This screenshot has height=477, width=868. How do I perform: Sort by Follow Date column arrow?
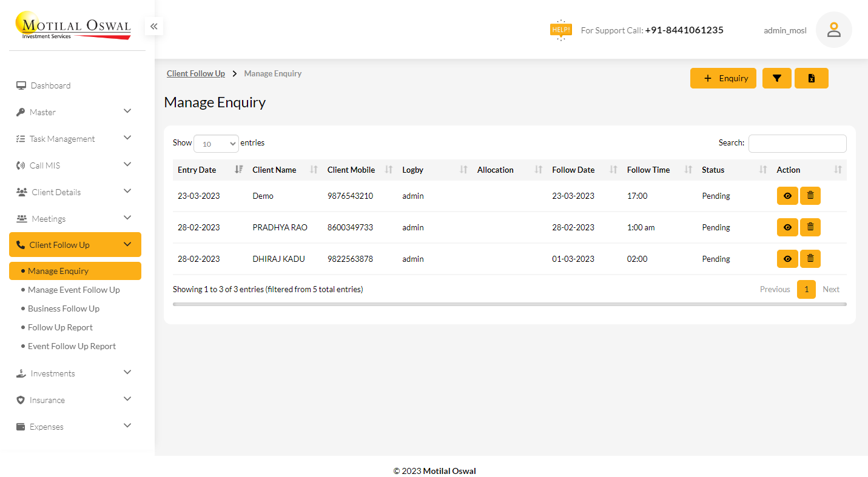pos(613,170)
